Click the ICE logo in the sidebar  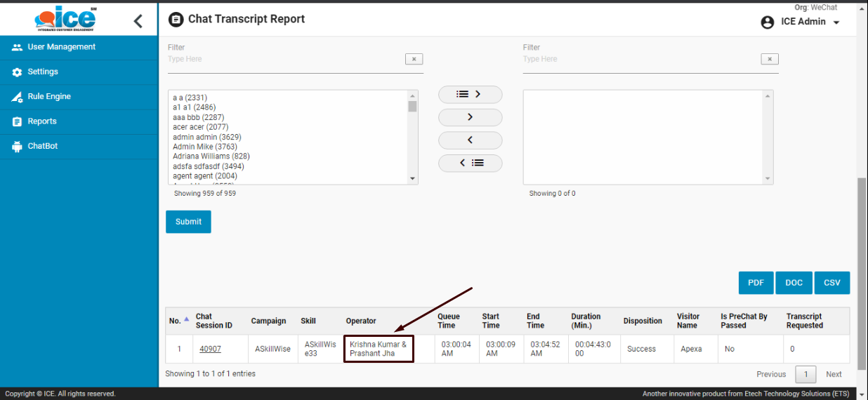tap(65, 18)
